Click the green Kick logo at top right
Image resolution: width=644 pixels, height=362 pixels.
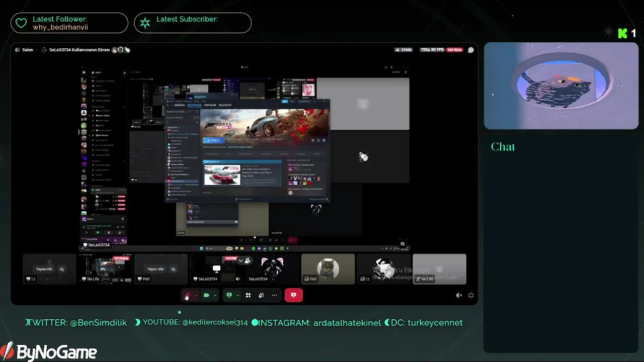(x=622, y=33)
